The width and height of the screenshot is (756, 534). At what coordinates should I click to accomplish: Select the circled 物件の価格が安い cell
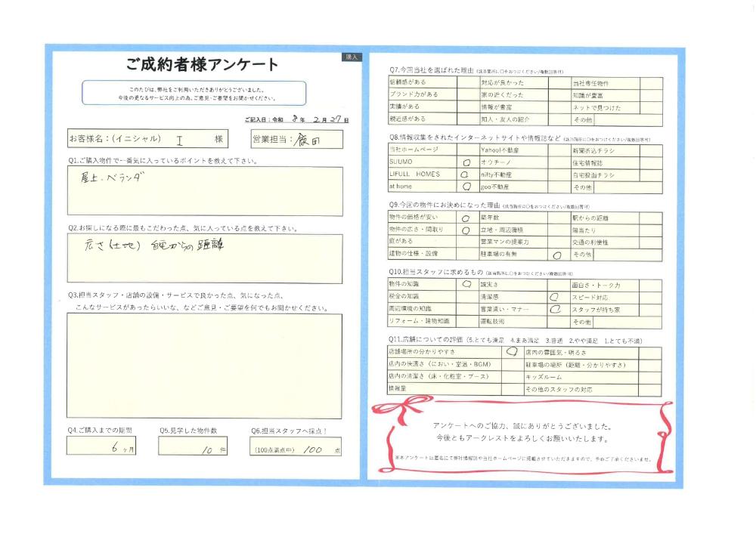pos(466,218)
